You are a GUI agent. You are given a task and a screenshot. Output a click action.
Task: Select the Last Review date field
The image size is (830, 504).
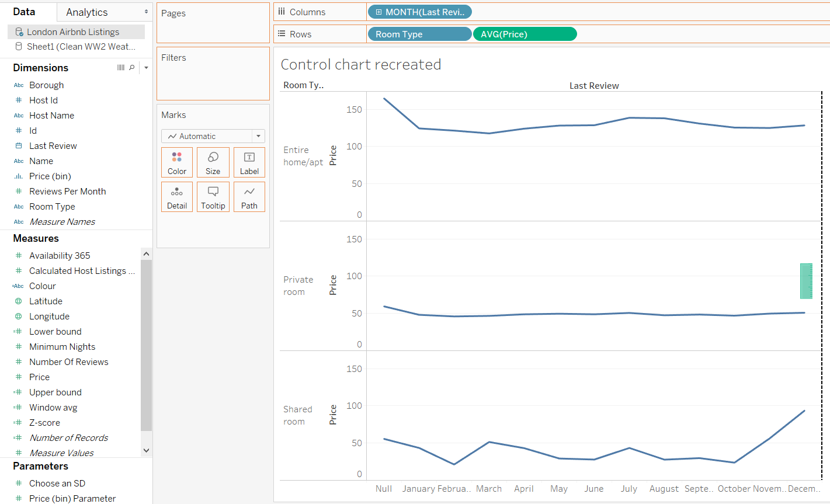click(53, 145)
